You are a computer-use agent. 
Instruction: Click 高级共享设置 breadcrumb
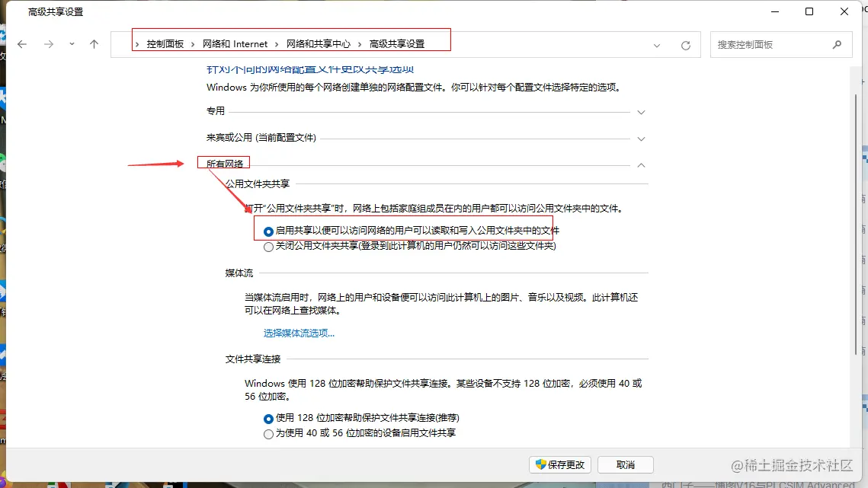(x=397, y=44)
